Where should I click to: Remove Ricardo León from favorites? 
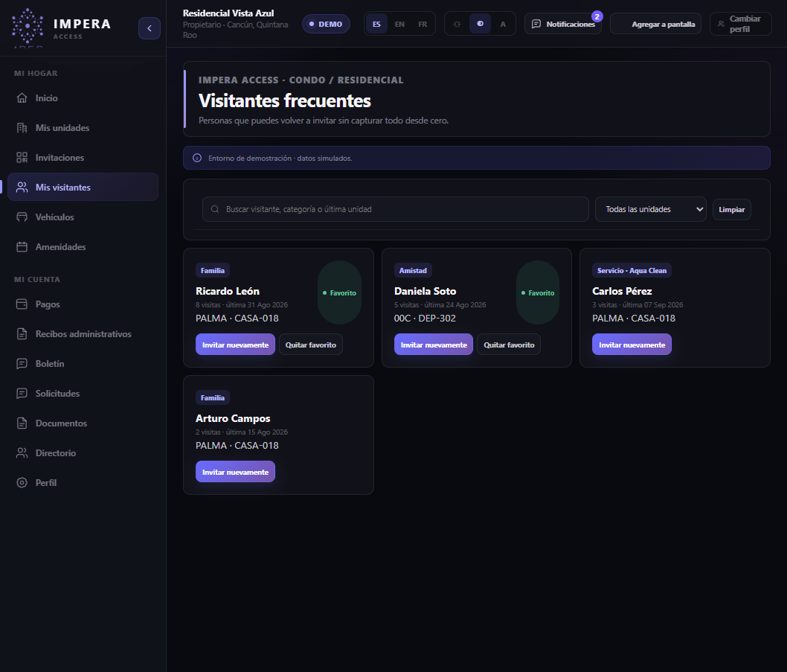(x=311, y=345)
